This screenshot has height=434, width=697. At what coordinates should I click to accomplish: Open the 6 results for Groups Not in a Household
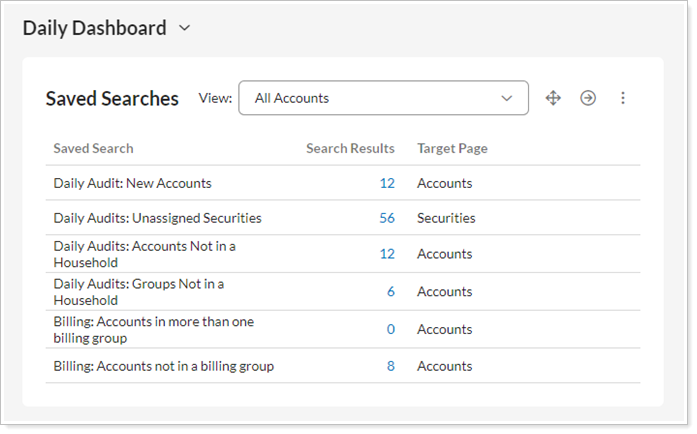tap(390, 292)
